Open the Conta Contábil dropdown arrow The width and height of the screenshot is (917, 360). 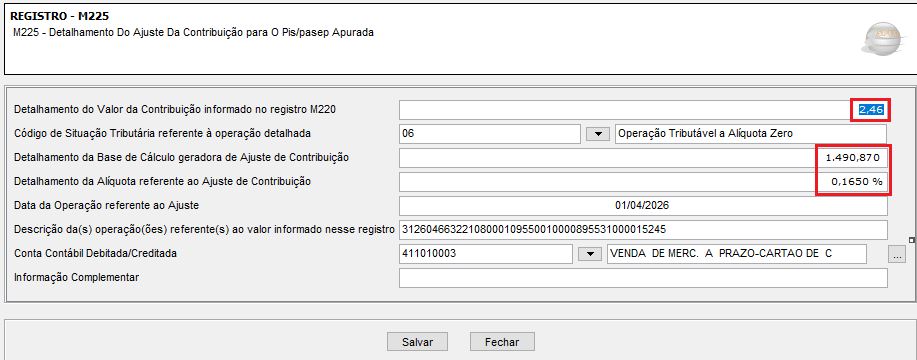click(x=590, y=254)
